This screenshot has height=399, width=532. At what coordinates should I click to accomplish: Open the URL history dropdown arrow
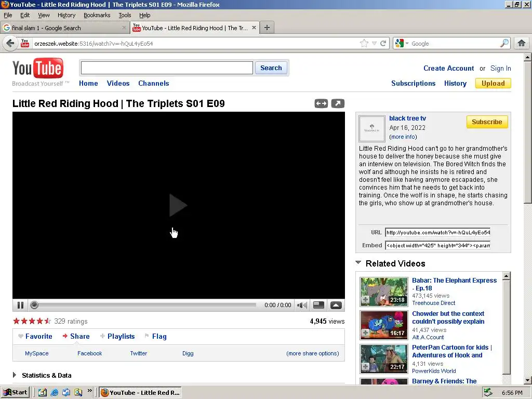pyautogui.click(x=374, y=44)
